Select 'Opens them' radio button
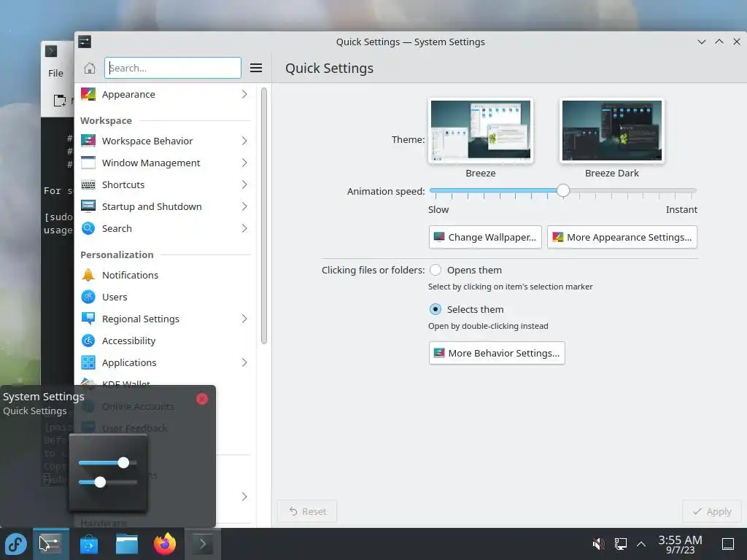Screen dimensions: 747x560 435,270
